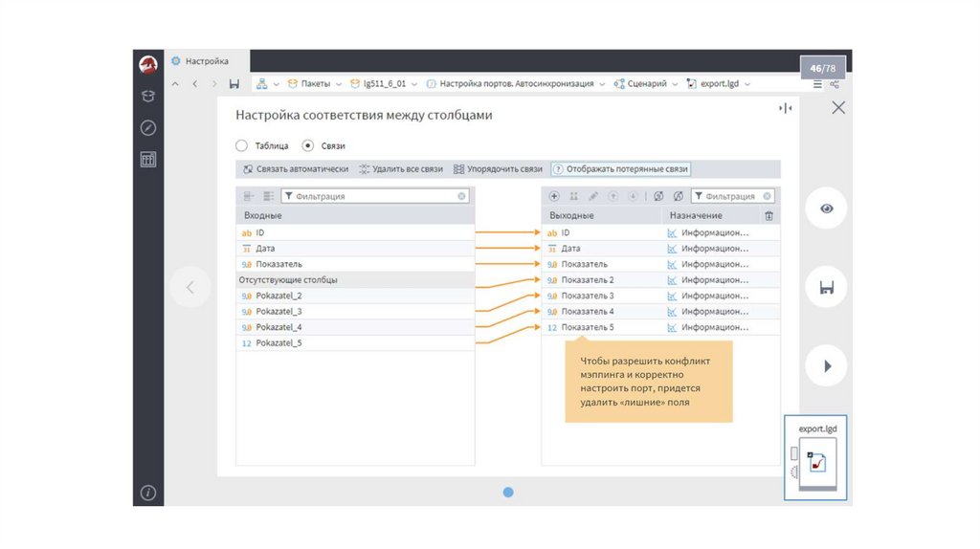
Task: Click the Связать автоматически button
Action: 296,169
